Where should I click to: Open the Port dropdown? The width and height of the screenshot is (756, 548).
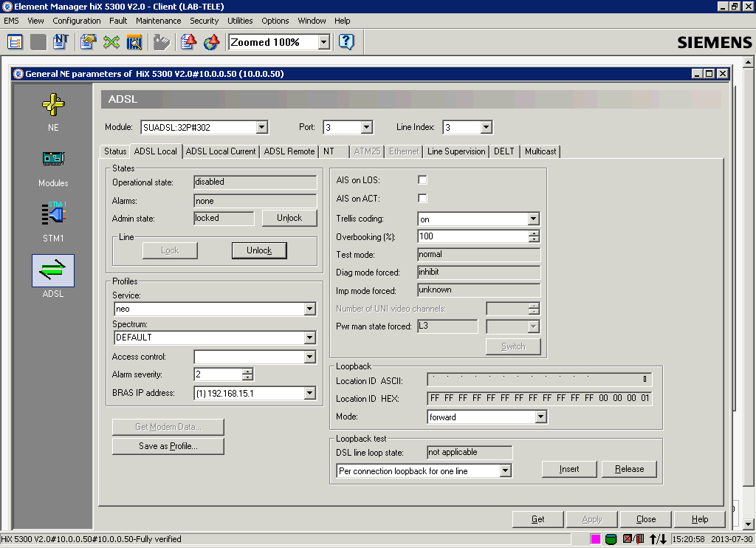click(x=366, y=127)
